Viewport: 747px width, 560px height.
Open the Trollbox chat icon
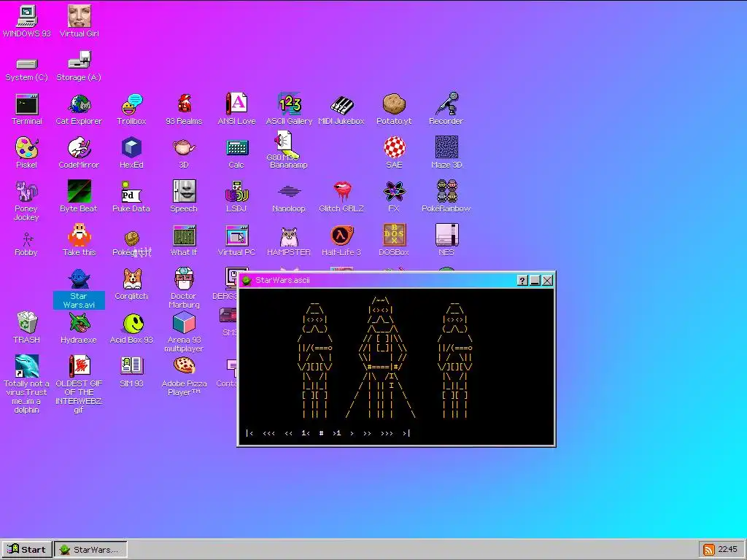[x=131, y=109]
